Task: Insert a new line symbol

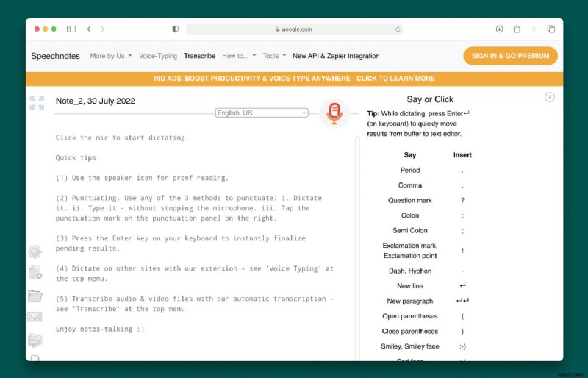Action: pyautogui.click(x=462, y=285)
